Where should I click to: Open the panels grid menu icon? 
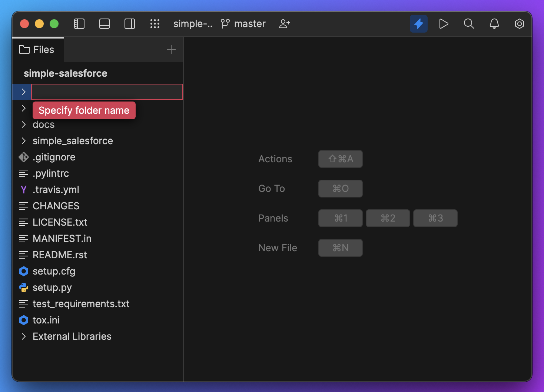155,24
